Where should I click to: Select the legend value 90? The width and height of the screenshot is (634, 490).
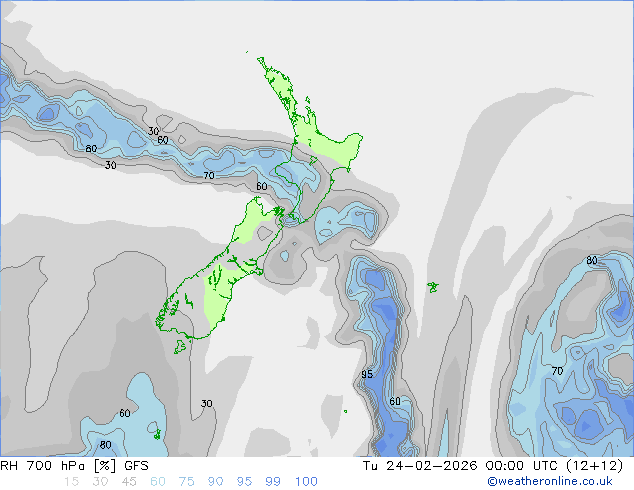click(x=216, y=482)
